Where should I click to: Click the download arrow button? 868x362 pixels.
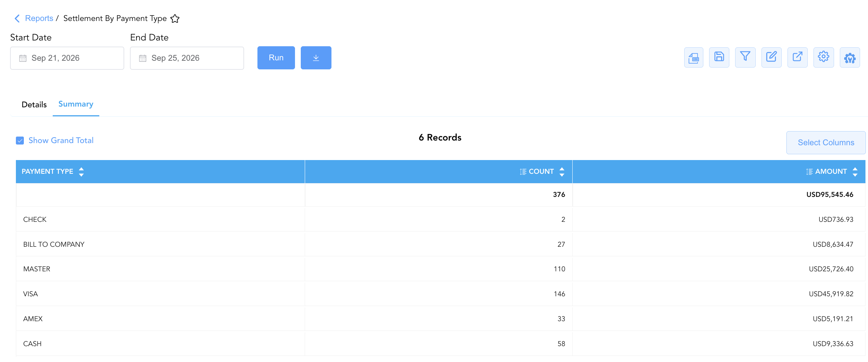pos(316,58)
